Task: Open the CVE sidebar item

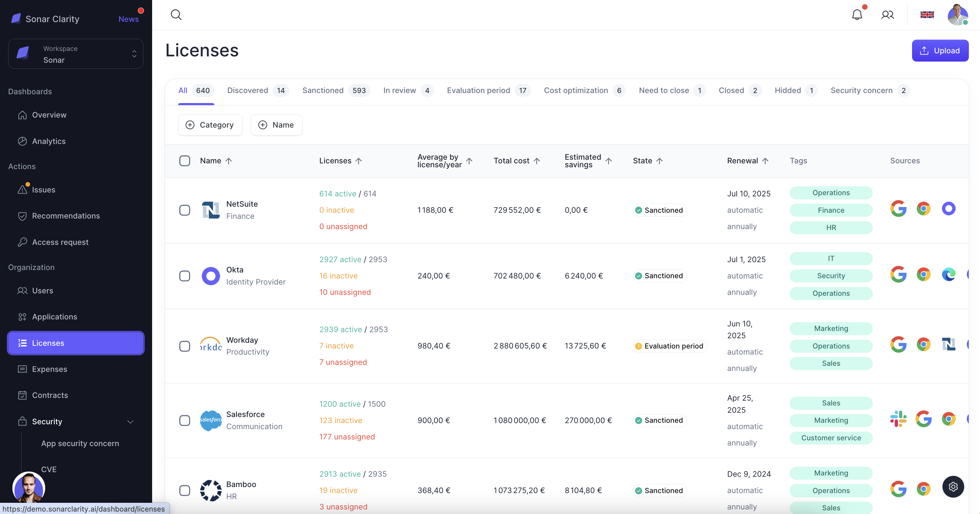Action: (49, 469)
